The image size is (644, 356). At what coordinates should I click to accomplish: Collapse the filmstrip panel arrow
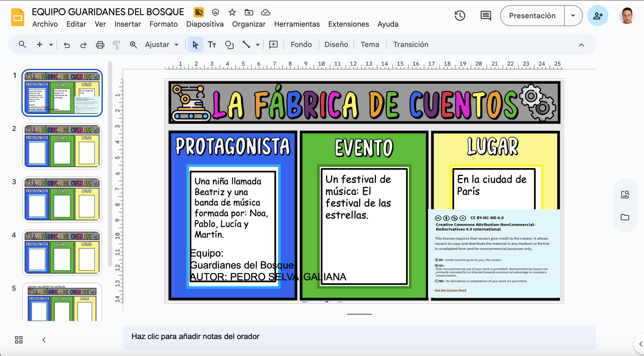[x=44, y=340]
